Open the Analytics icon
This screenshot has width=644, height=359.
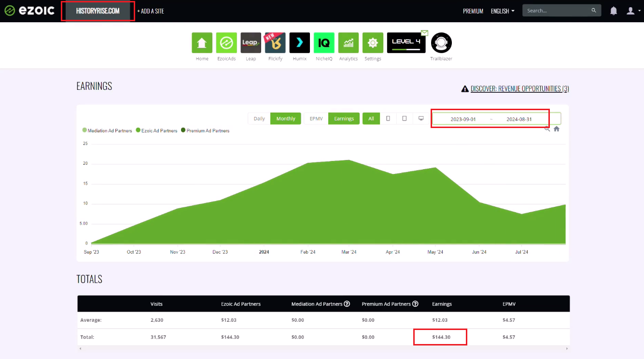click(x=348, y=43)
